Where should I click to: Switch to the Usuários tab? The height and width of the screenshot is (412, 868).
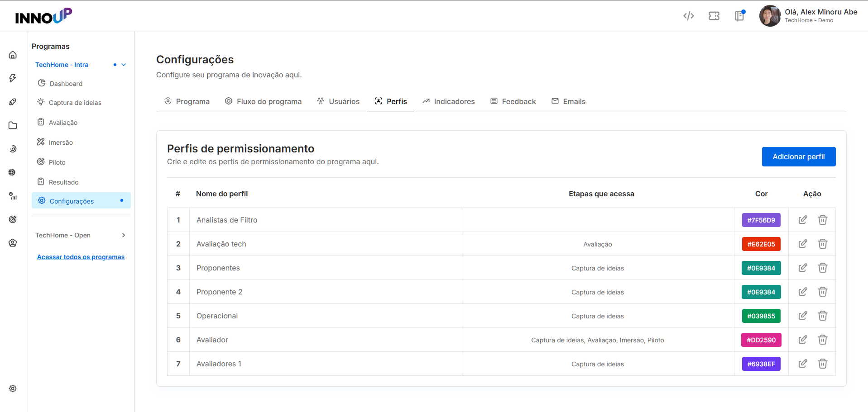(x=338, y=101)
